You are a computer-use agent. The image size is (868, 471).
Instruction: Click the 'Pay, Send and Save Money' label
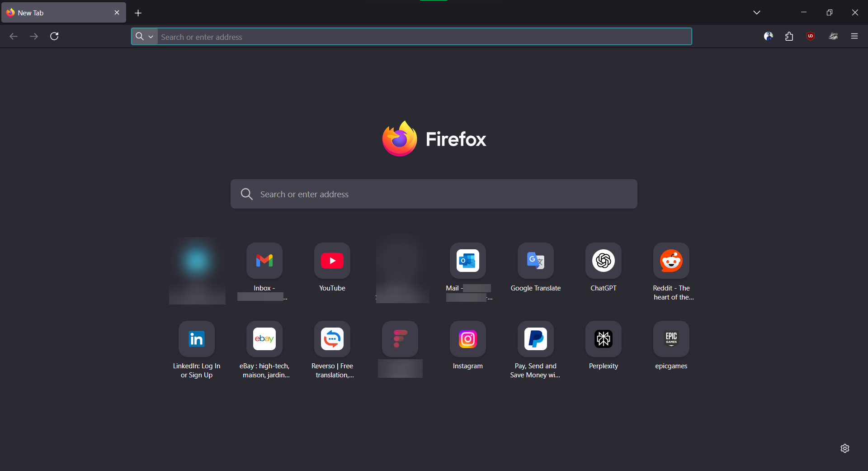(x=535, y=371)
